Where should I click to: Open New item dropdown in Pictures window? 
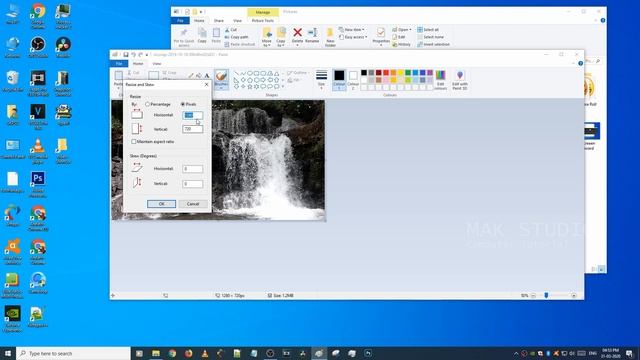click(x=351, y=30)
